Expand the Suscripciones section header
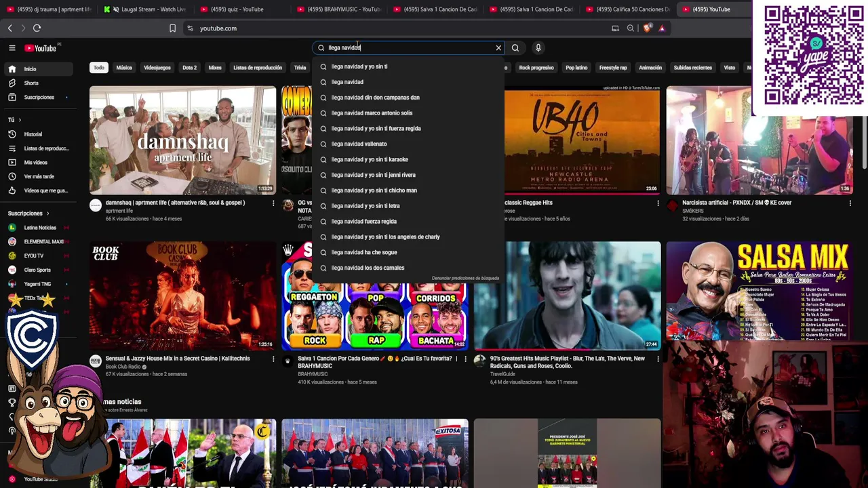868x488 pixels. click(28, 213)
